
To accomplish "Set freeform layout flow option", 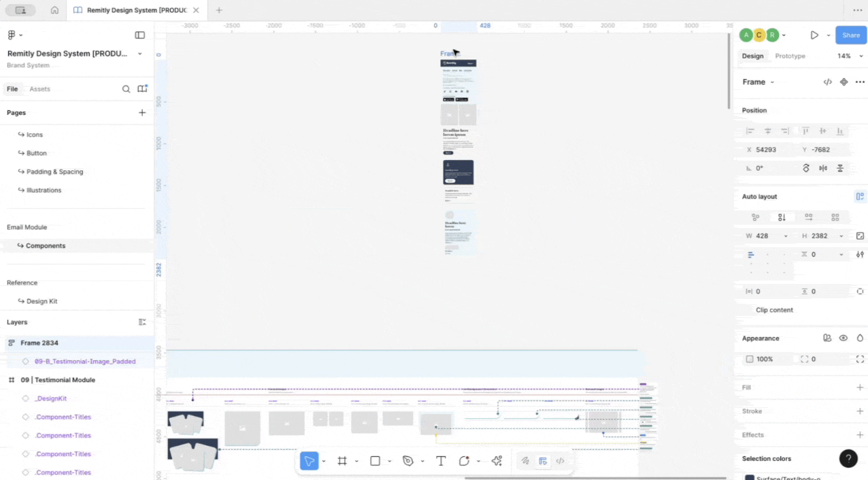I will 755,217.
